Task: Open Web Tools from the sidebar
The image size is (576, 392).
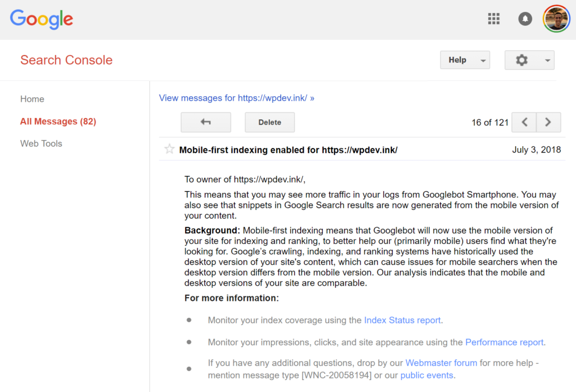Action: point(41,143)
